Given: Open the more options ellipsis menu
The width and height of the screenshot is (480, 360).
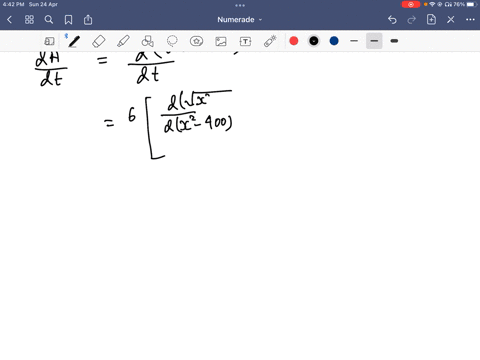Looking at the screenshot, I should [x=470, y=20].
